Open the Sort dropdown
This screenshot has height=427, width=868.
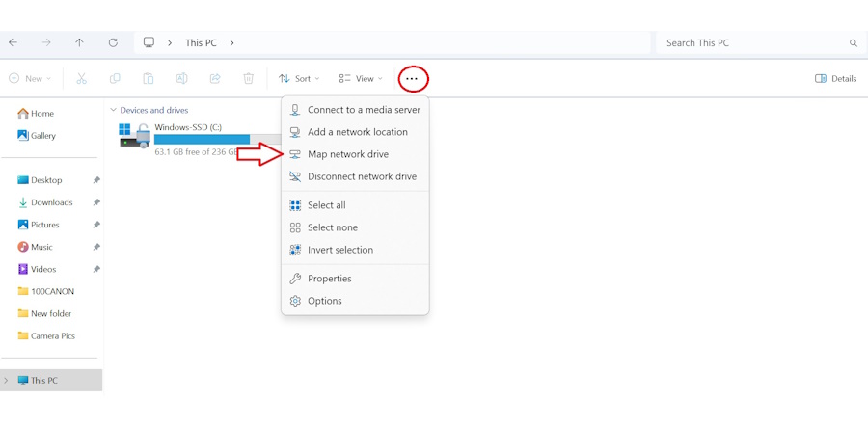[x=299, y=79]
